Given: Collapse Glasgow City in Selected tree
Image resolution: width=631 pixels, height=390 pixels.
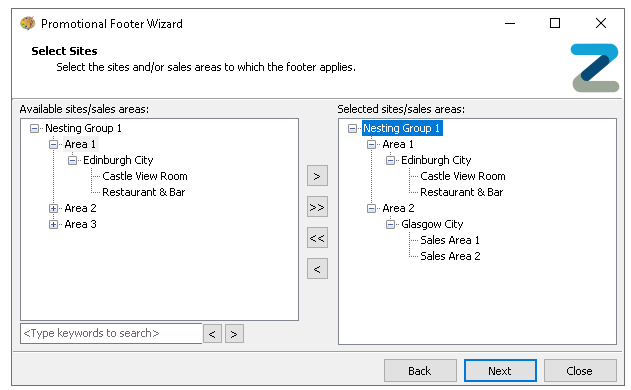Looking at the screenshot, I should pos(390,224).
